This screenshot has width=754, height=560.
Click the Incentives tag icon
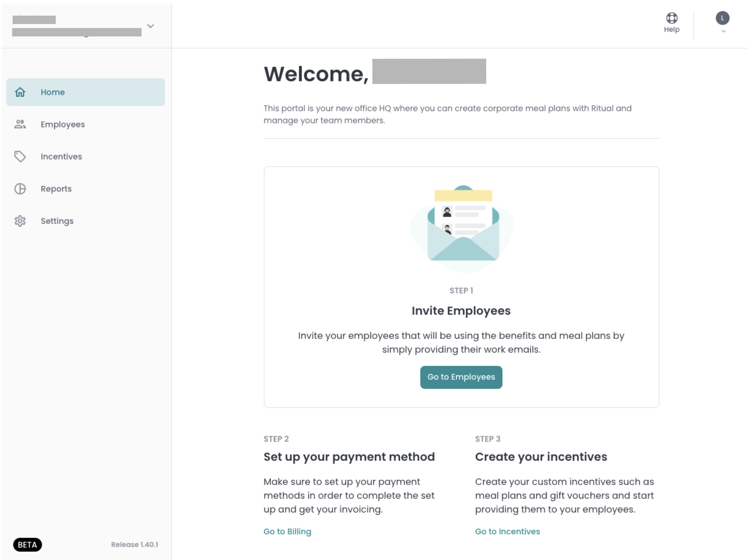[x=20, y=156]
